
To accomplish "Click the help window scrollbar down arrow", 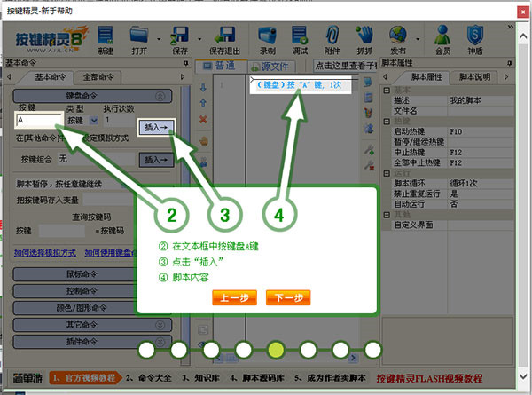I will pos(523,376).
